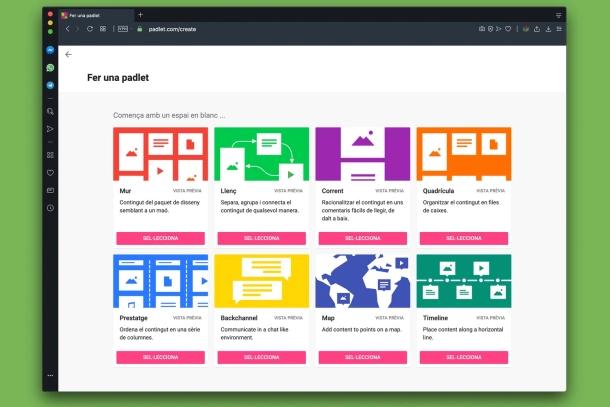The image size is (610, 407).
Task: Open the sidebar send/flow arrow icon
Action: click(x=50, y=129)
